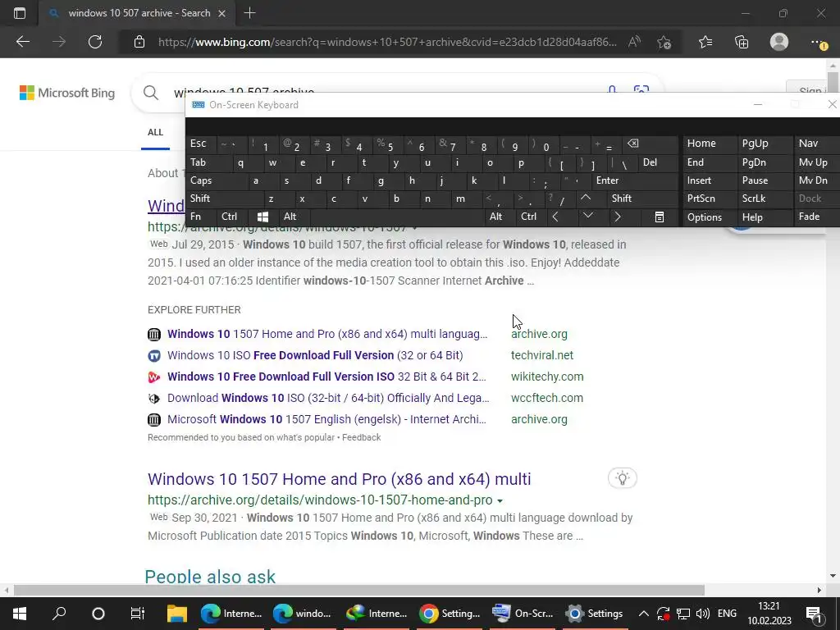The height and width of the screenshot is (630, 840).
Task: Click the page's vertical scrollbar down arrow
Action: tap(833, 576)
